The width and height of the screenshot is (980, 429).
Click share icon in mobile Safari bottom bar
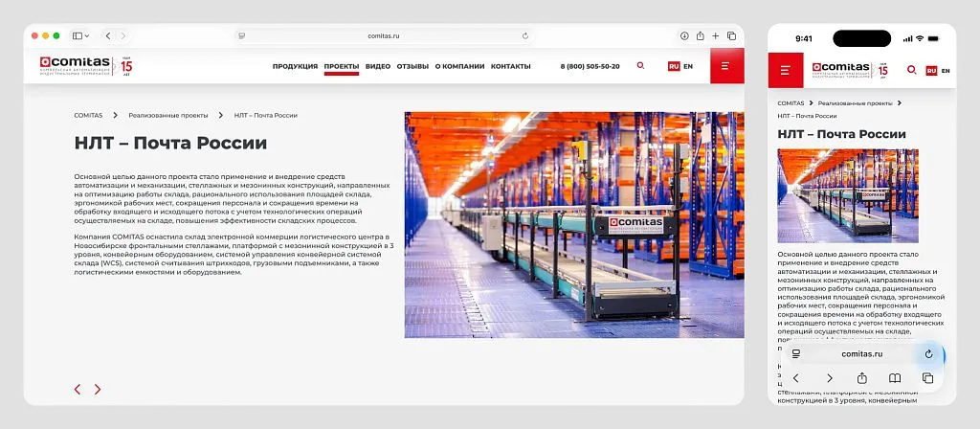pos(862,378)
